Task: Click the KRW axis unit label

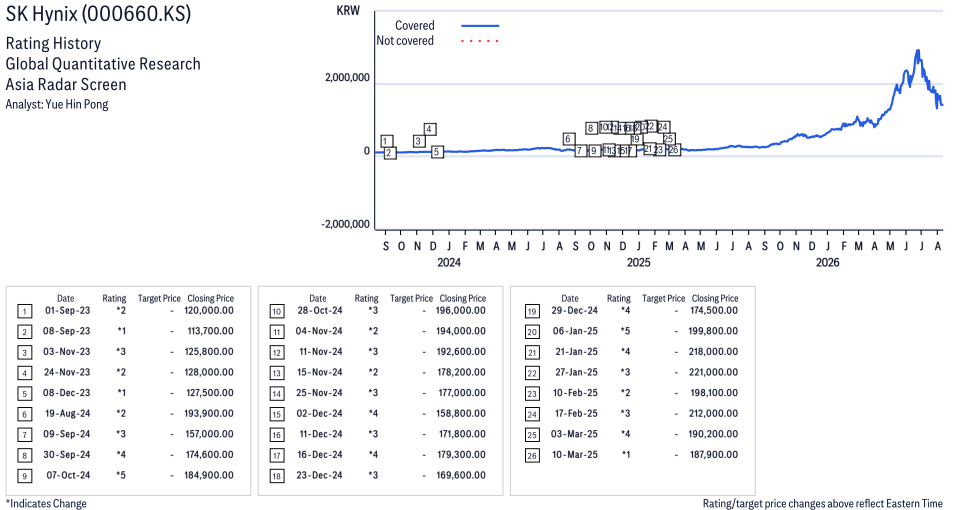Action: (348, 10)
